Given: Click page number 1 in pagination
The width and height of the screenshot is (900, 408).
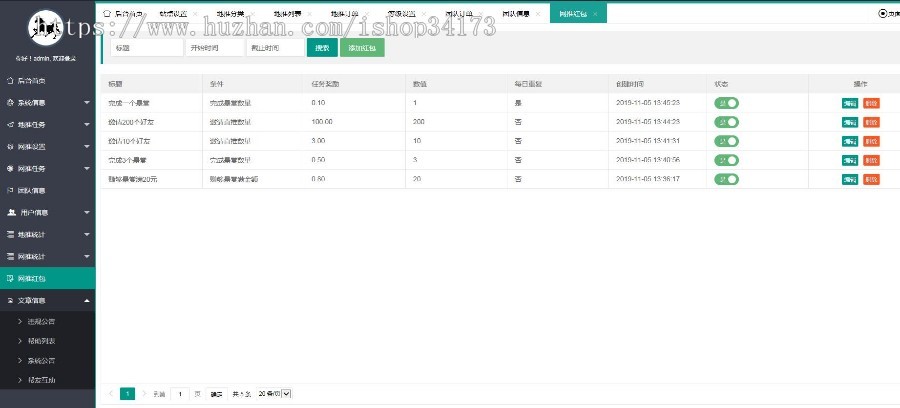Looking at the screenshot, I should [x=127, y=394].
